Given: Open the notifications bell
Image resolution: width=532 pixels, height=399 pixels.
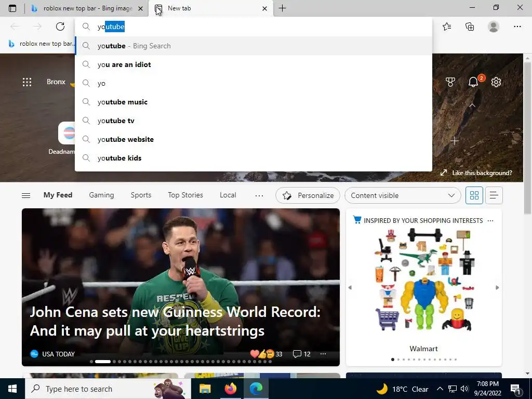Looking at the screenshot, I should [473, 82].
